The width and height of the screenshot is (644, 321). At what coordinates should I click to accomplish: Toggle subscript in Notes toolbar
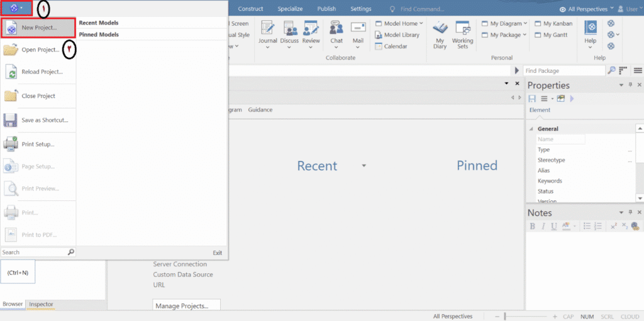tap(625, 226)
